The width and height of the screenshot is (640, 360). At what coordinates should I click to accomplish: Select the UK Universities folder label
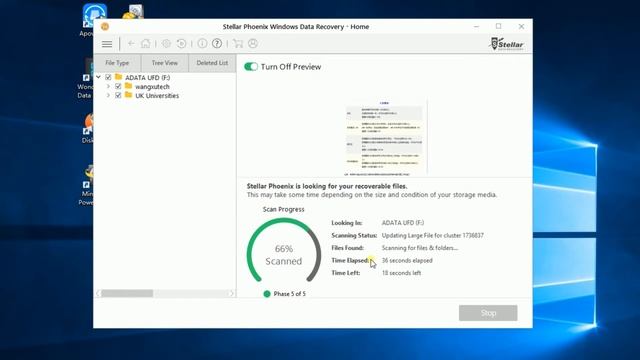157,96
